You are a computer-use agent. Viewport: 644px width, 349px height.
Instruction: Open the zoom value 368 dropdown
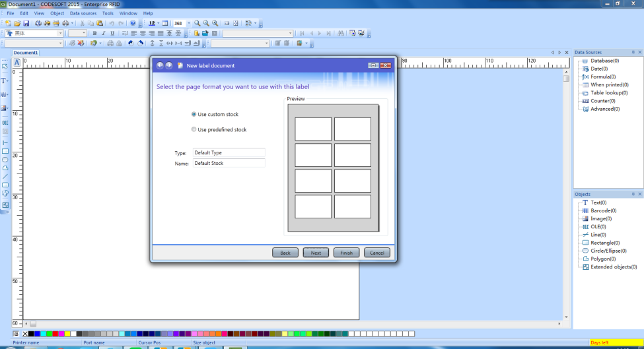pos(189,23)
